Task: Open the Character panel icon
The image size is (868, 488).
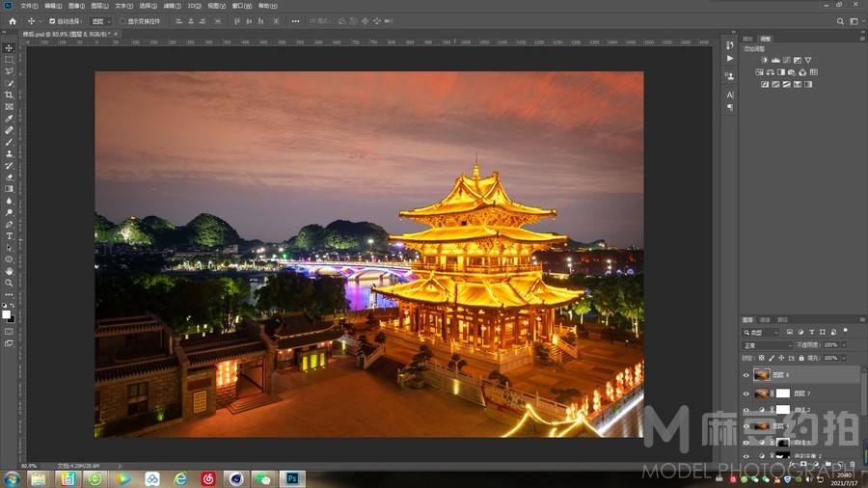Action: coord(730,95)
